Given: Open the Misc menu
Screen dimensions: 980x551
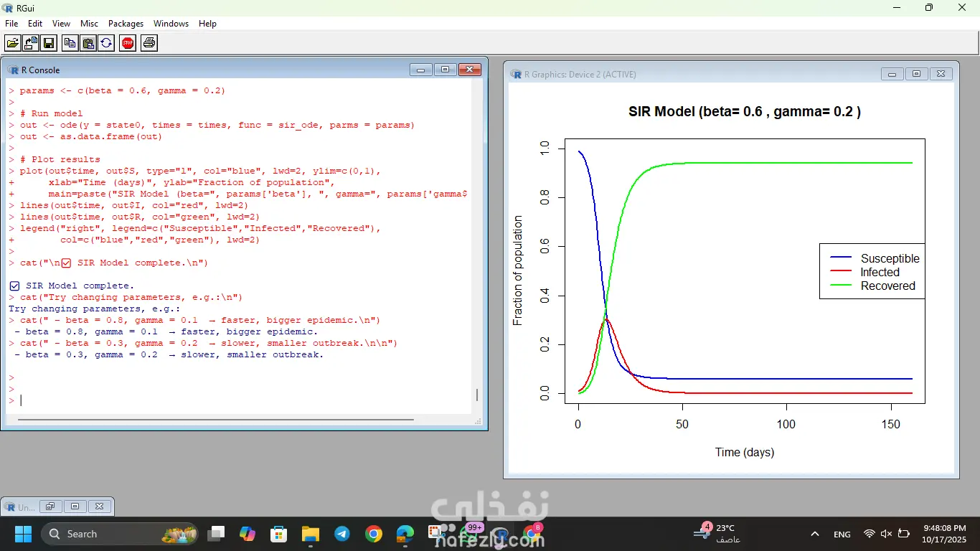Looking at the screenshot, I should click(89, 24).
